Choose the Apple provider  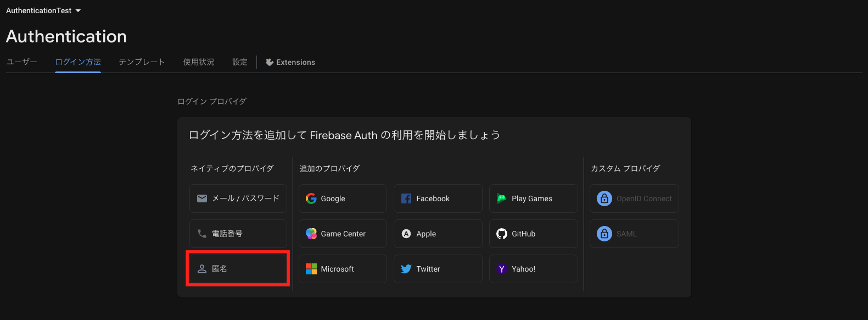pos(438,234)
